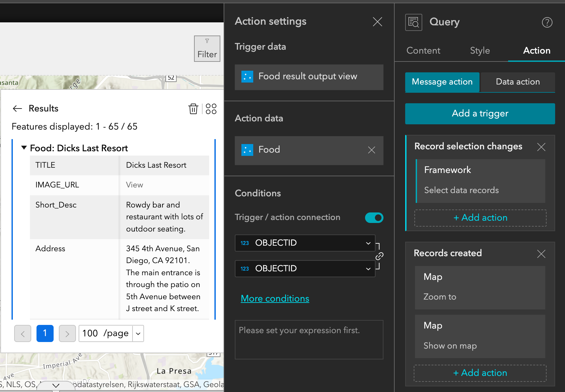
Task: Click the trash icon in the Results panel
Action: (x=193, y=109)
